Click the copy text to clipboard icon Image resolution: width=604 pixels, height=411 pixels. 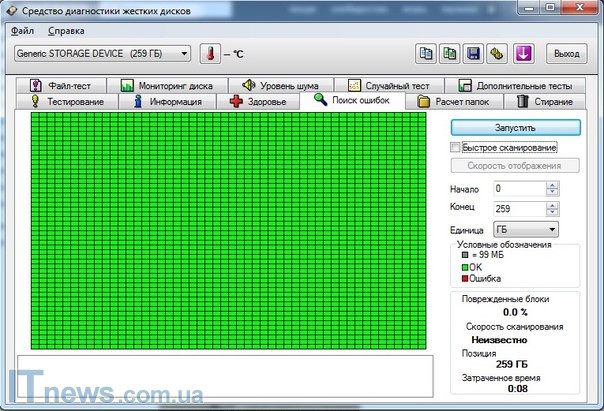coord(426,53)
